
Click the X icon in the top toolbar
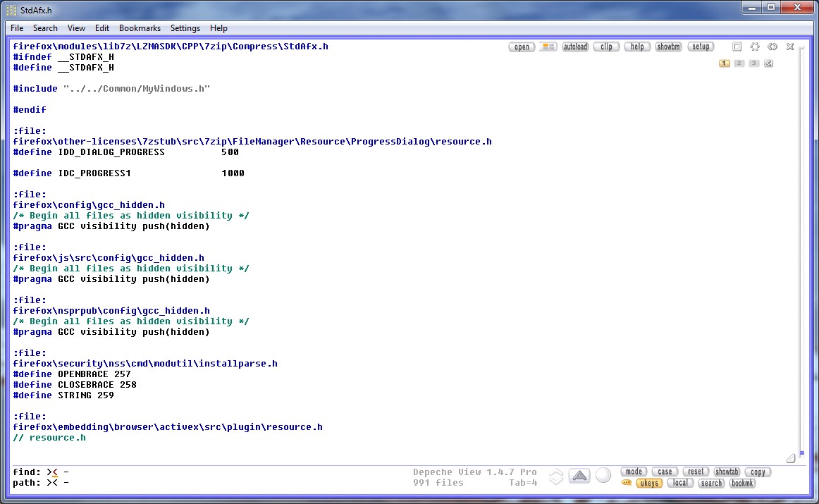click(x=790, y=47)
